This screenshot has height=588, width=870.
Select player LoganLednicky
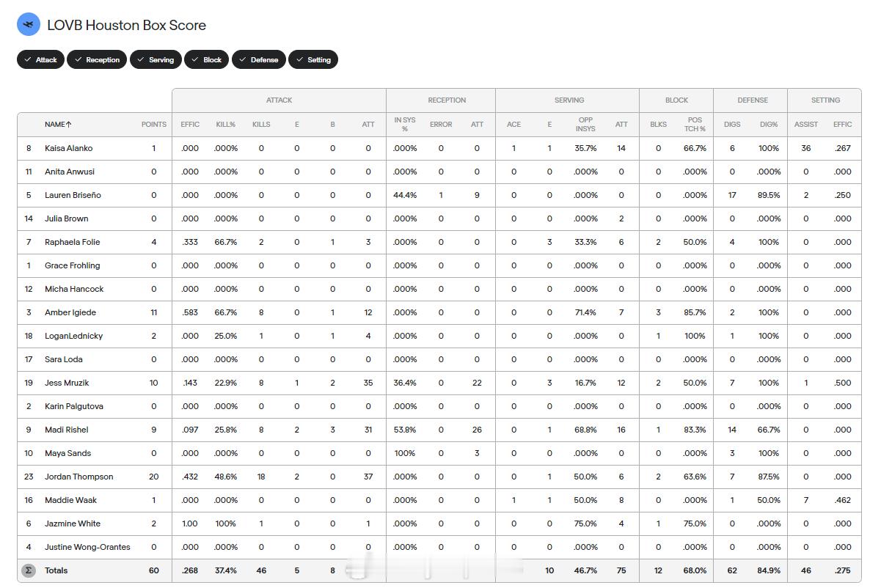pos(74,336)
